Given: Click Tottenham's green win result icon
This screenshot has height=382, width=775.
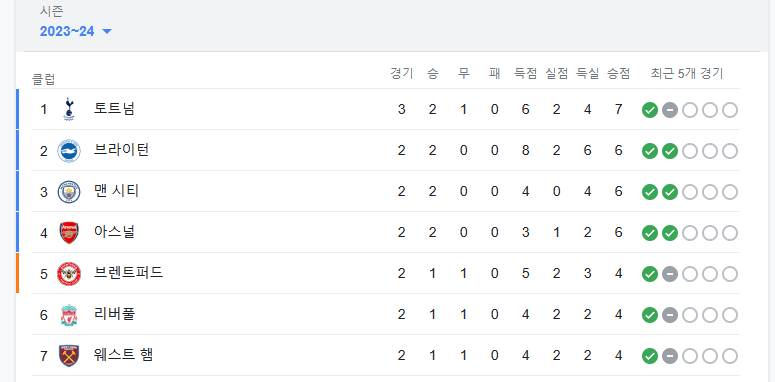Looking at the screenshot, I should (649, 110).
